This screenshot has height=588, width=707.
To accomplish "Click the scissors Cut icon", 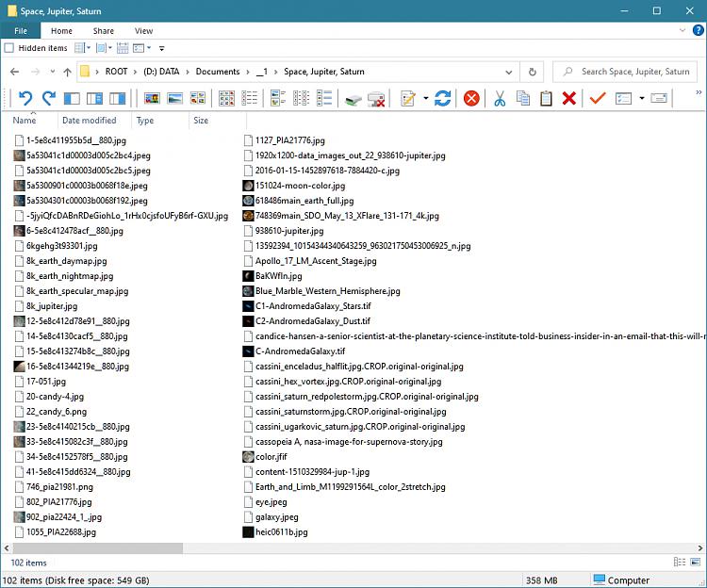I will click(499, 98).
